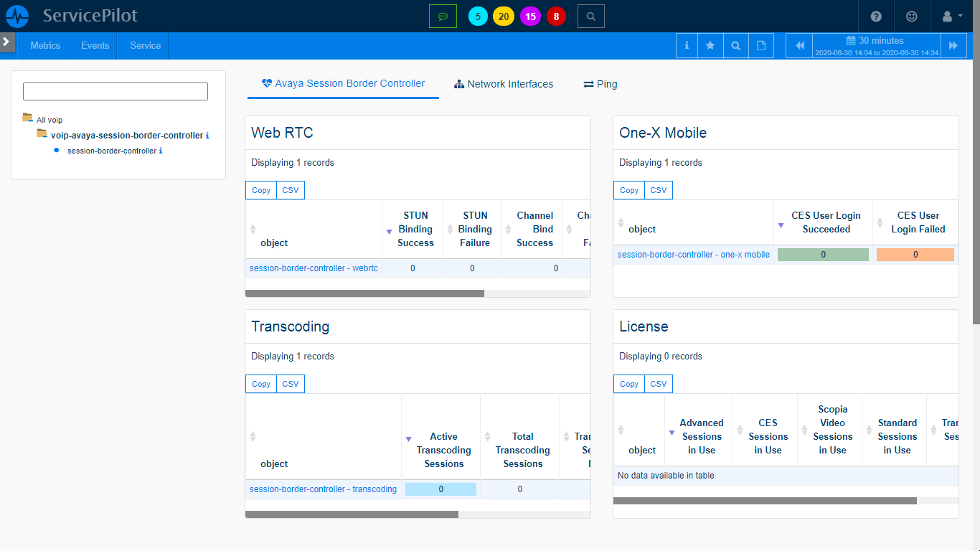The height and width of the screenshot is (551, 980).
Task: Click the smiley face feedback icon
Action: pos(912,16)
